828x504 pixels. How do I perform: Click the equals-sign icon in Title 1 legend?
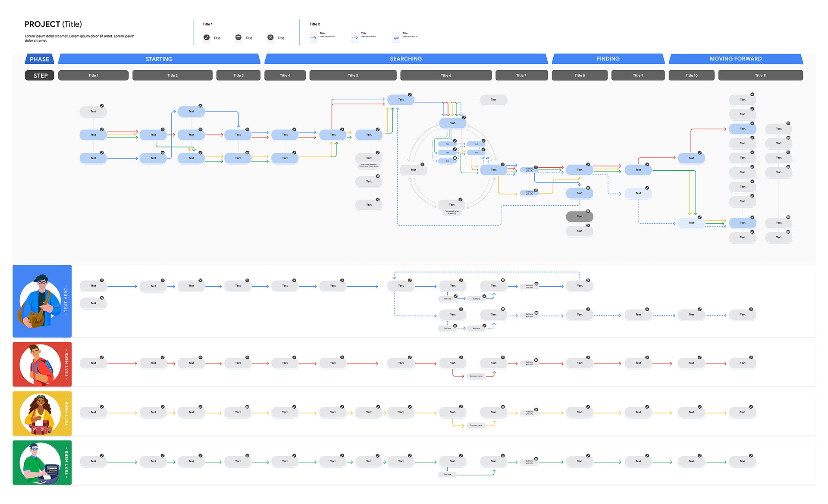pyautogui.click(x=238, y=38)
